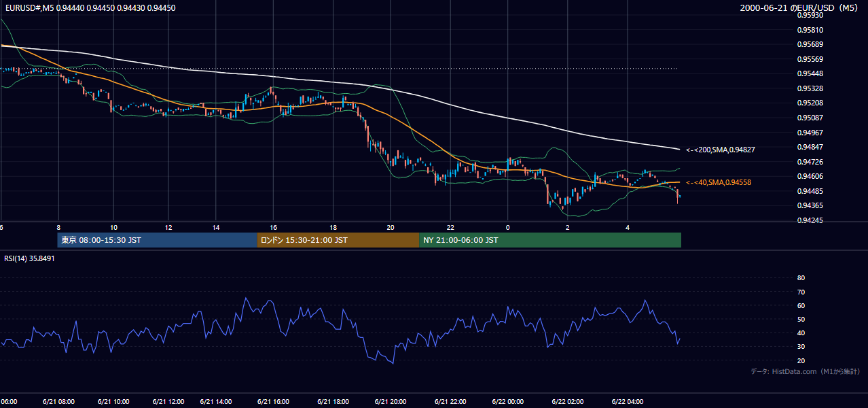Click RSI scale value 60
The image size is (868, 408).
801,305
